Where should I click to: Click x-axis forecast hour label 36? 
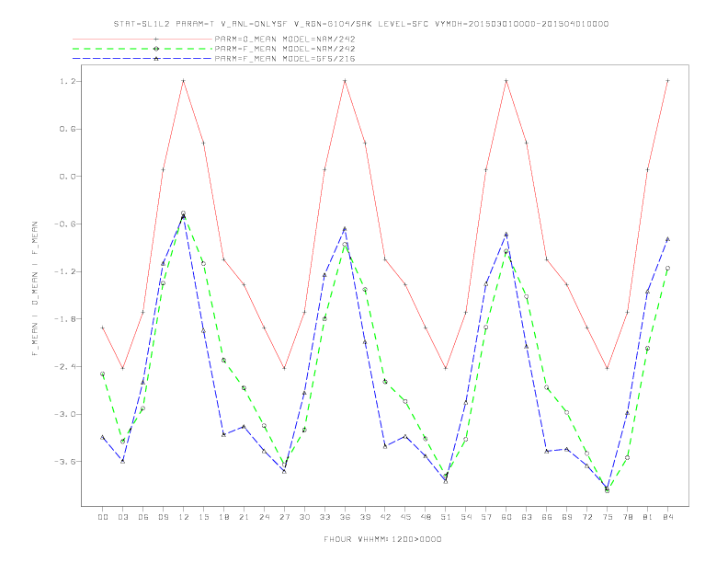click(345, 517)
